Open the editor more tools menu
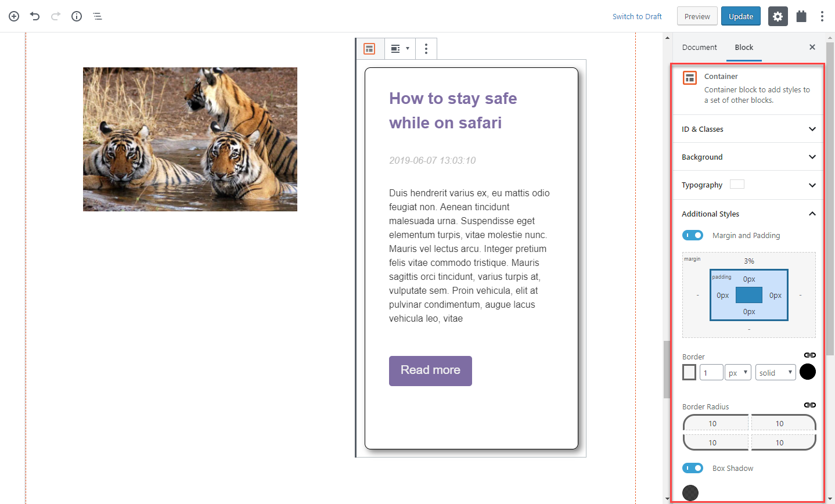 click(822, 16)
